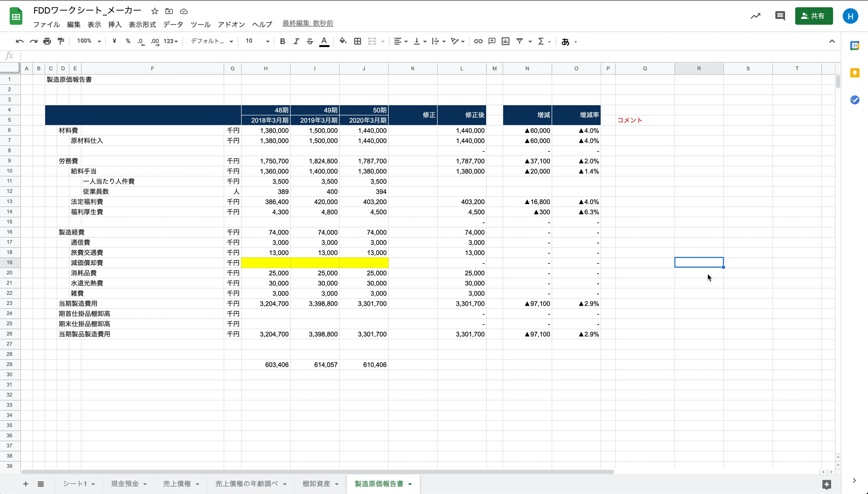This screenshot has height=494, width=868.
Task: Open the fill color picker
Action: [343, 41]
